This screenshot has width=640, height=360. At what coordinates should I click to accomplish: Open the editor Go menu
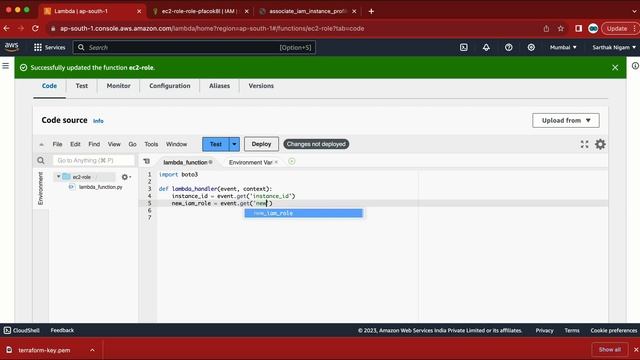pyautogui.click(x=132, y=144)
